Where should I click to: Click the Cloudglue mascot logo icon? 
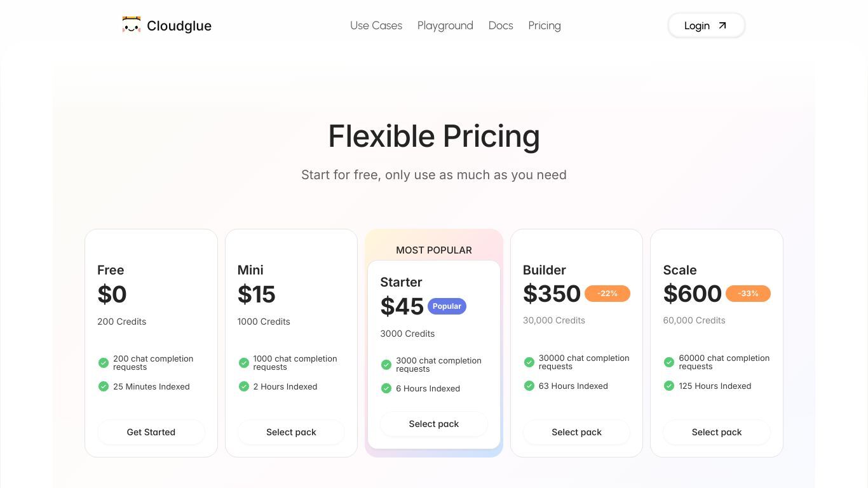[132, 25]
